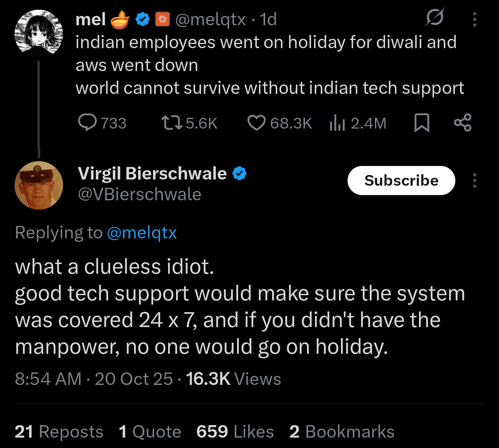
Task: Open Virgil Bierschwale's profile picture
Action: pyautogui.click(x=39, y=185)
